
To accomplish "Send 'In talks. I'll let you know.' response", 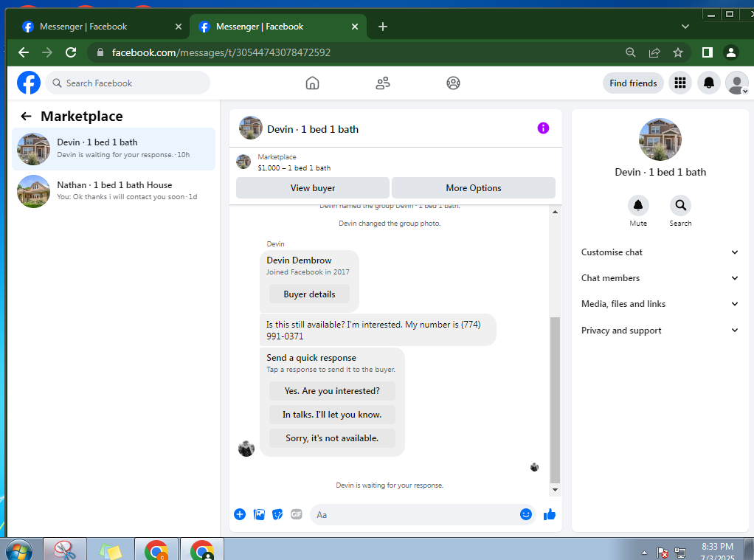I will point(332,414).
